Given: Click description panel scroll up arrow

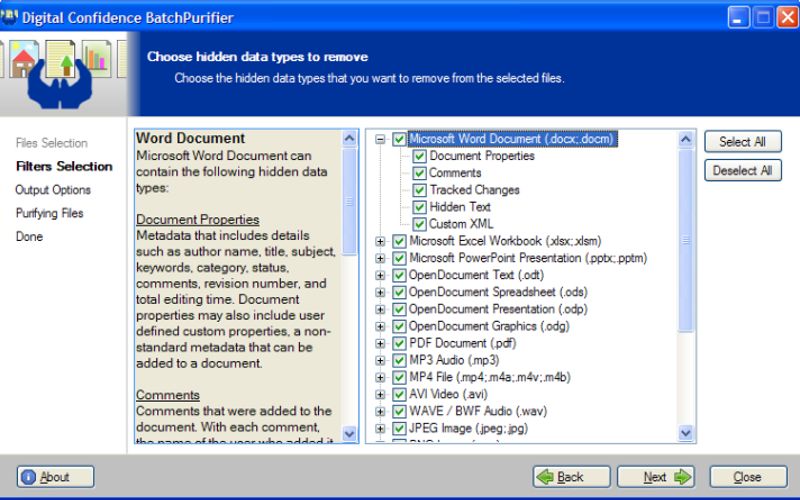Looking at the screenshot, I should pos(349,138).
